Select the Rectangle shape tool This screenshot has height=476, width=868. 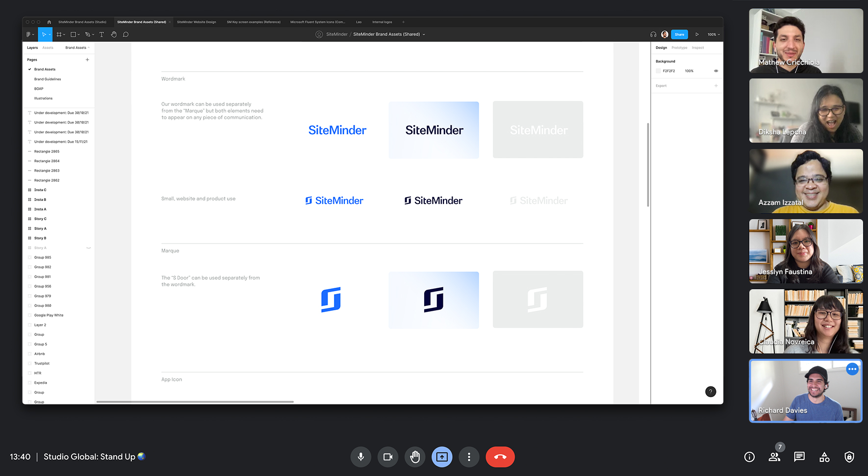(73, 34)
